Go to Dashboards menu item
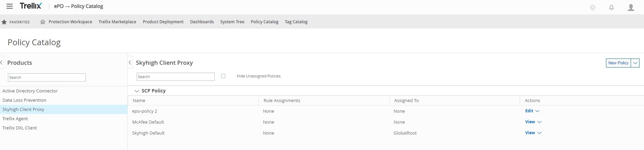The height and width of the screenshot is (150, 644). 202,22
